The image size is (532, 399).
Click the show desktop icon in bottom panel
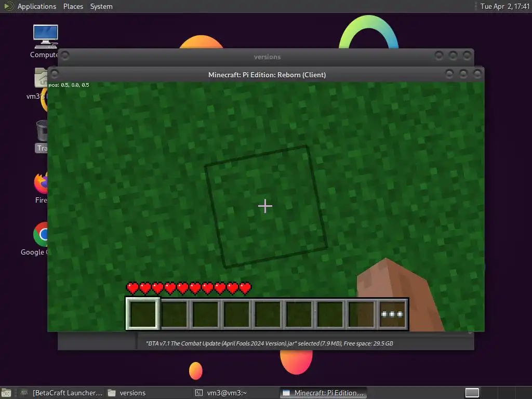[x=6, y=393]
